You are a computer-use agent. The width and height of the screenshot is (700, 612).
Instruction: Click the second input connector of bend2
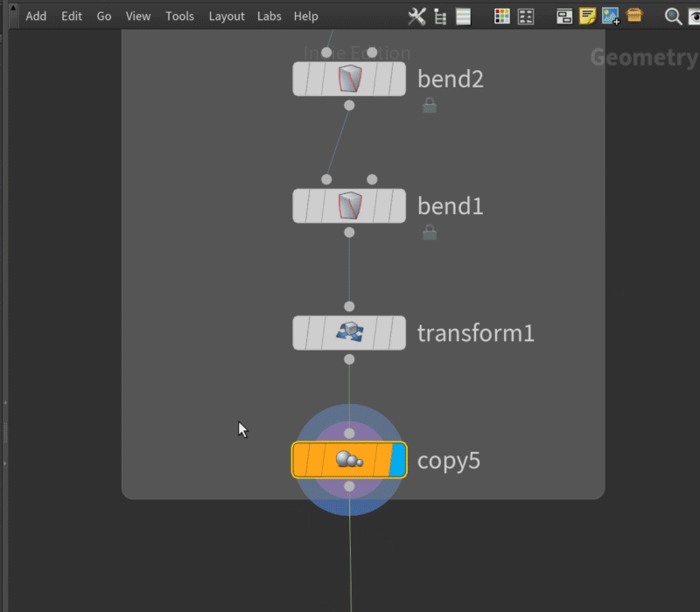point(372,52)
